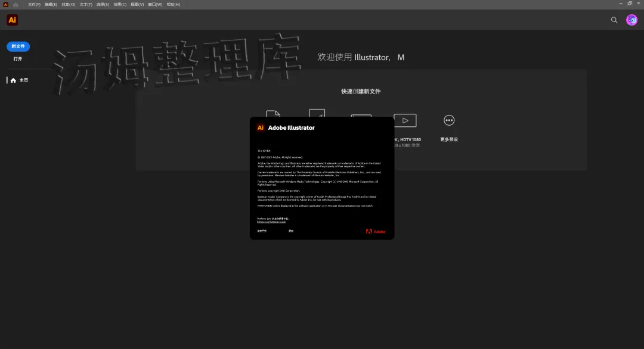Viewport: 644px width, 349px height.
Task: Click the 打开 button in the sidebar
Action: pos(18,58)
